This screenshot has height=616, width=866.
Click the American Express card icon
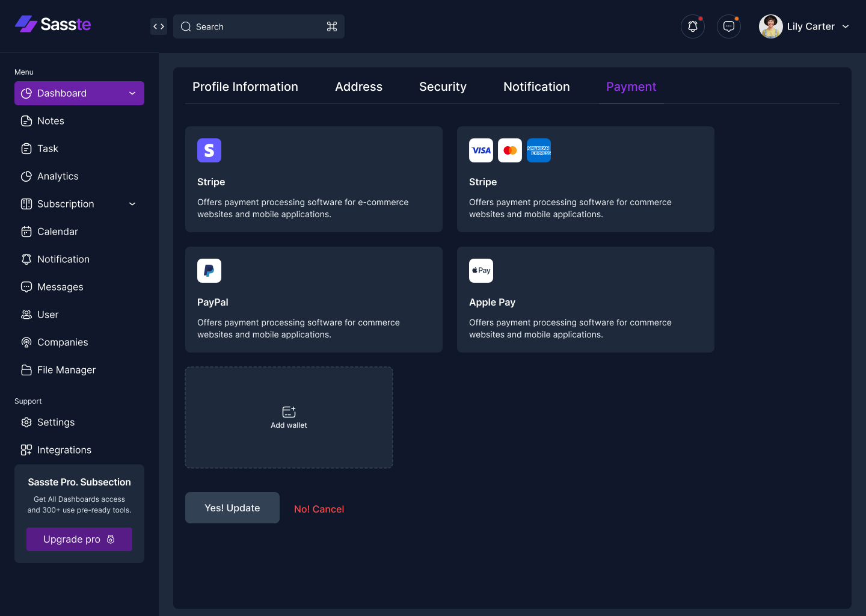click(x=539, y=150)
